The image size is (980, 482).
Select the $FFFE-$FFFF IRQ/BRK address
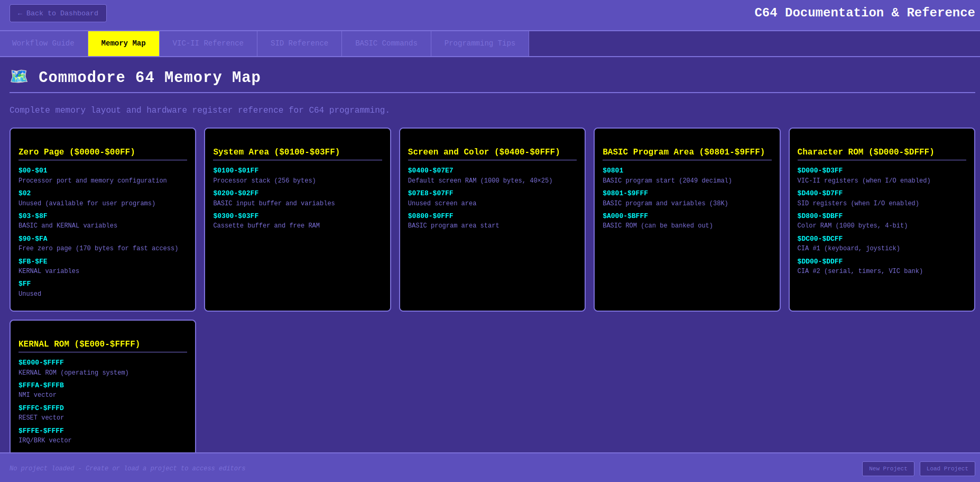(41, 431)
